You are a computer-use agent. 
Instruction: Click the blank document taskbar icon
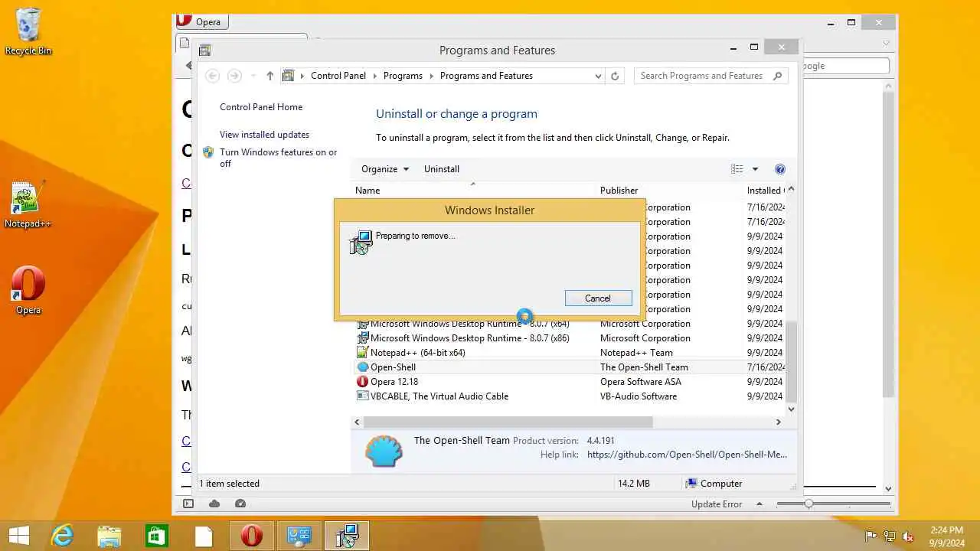tap(204, 536)
